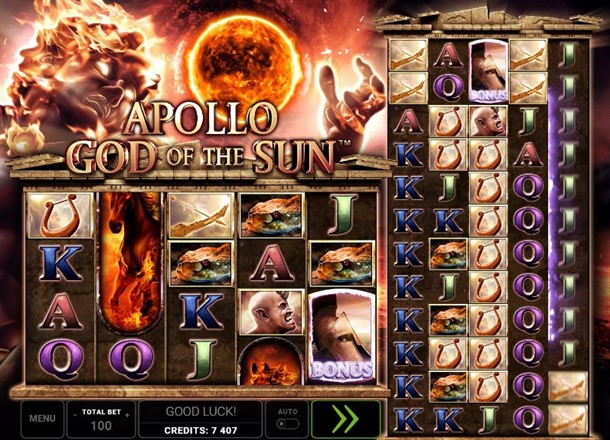The height and width of the screenshot is (440, 610).
Task: Click the fiery skull symbol at bottom of fourth reel
Action: [x=271, y=362]
